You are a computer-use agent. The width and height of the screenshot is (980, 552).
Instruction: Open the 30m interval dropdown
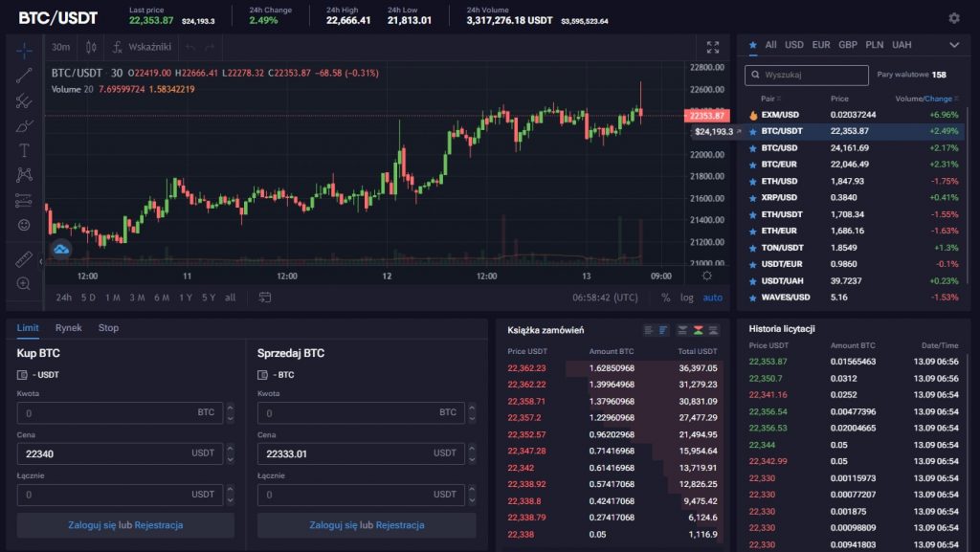coord(60,47)
